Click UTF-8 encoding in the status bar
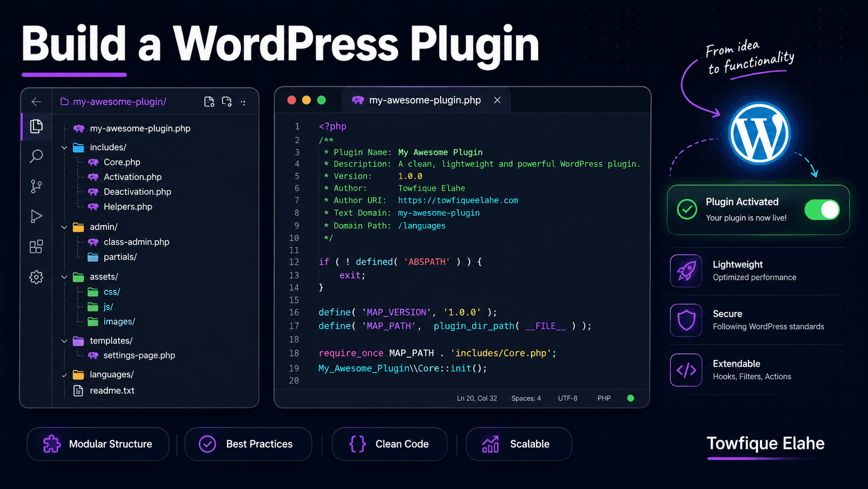 tap(567, 398)
